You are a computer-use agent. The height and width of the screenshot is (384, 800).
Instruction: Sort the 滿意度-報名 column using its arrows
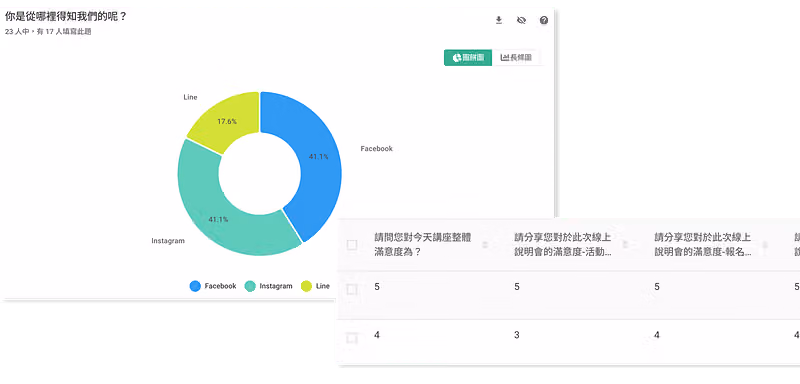(765, 245)
